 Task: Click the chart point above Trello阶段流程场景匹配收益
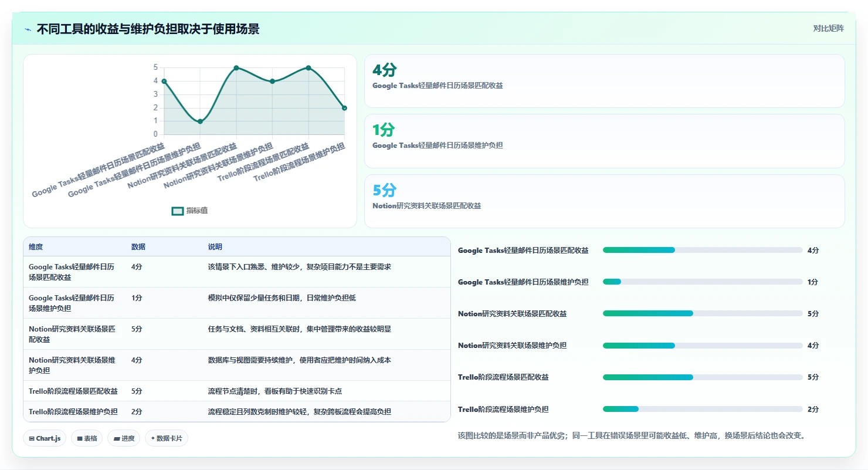click(x=308, y=67)
